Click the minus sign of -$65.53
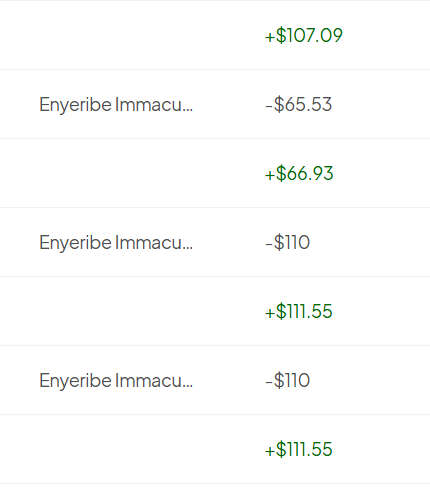 click(269, 107)
